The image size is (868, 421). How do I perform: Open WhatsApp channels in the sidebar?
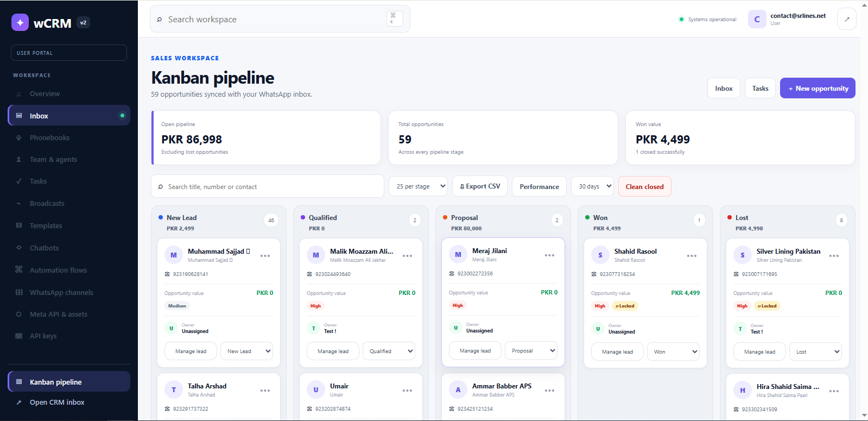coord(69,292)
